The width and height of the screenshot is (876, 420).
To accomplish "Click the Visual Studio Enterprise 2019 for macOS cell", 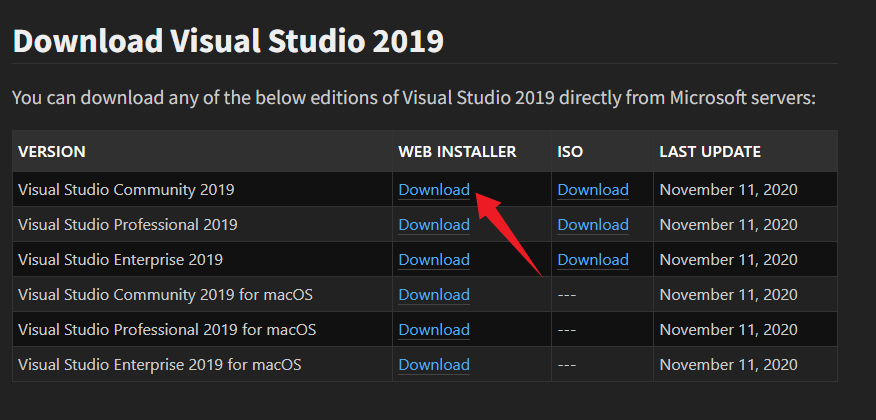I will pyautogui.click(x=159, y=365).
